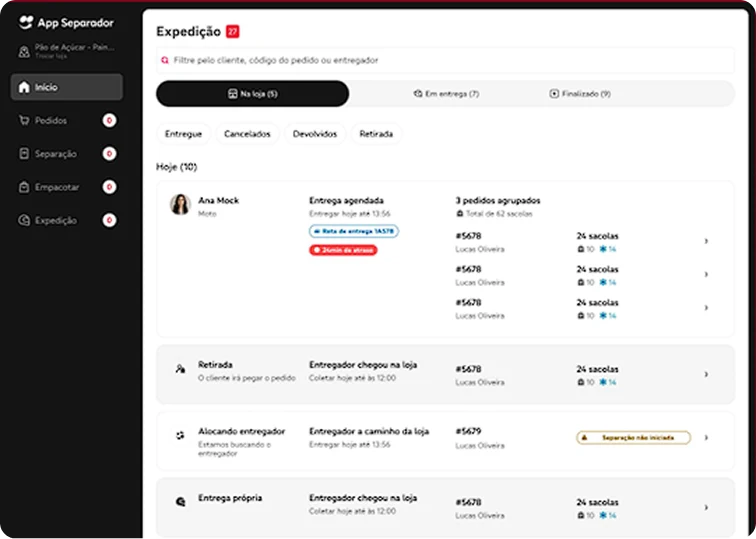Expand the Retirada order row chevron
Image resolution: width=756 pixels, height=539 pixels.
point(706,374)
